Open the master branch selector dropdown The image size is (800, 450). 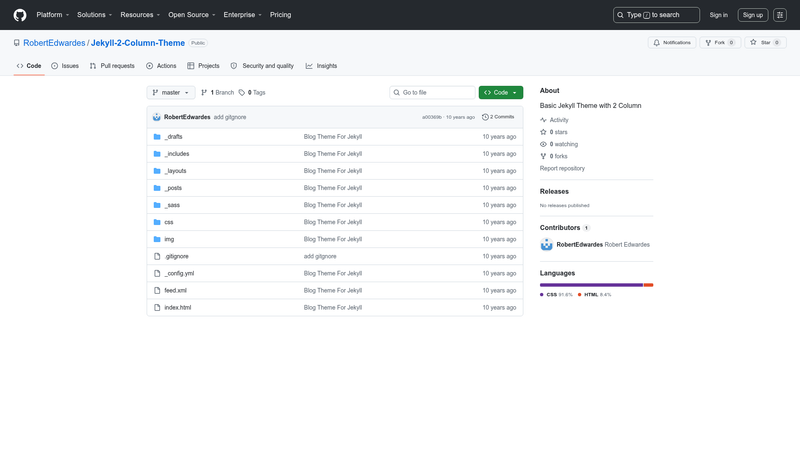(x=171, y=92)
